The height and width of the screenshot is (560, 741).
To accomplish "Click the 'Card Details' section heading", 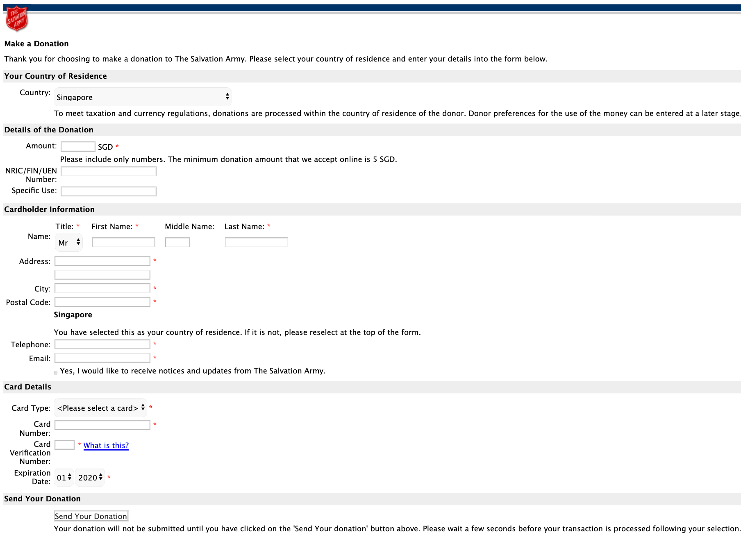I will (x=28, y=387).
